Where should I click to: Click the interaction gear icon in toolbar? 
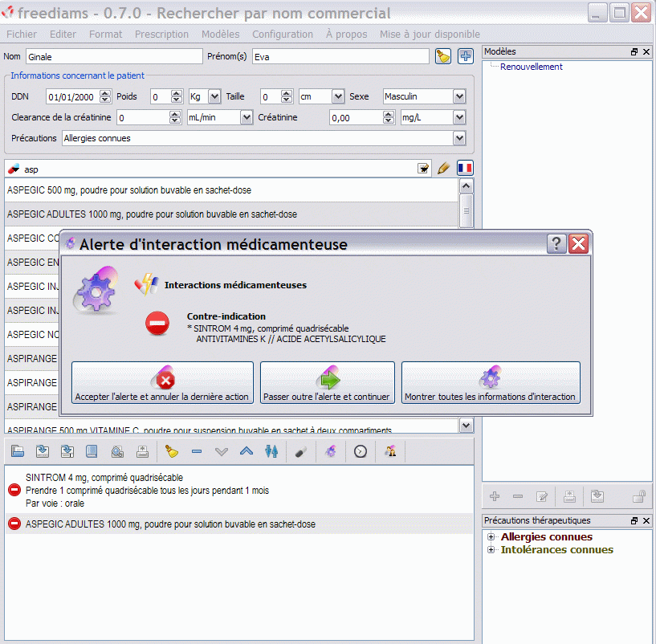(331, 451)
